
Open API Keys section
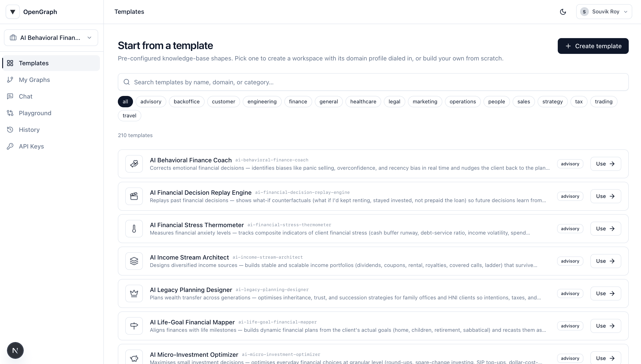pos(31,146)
